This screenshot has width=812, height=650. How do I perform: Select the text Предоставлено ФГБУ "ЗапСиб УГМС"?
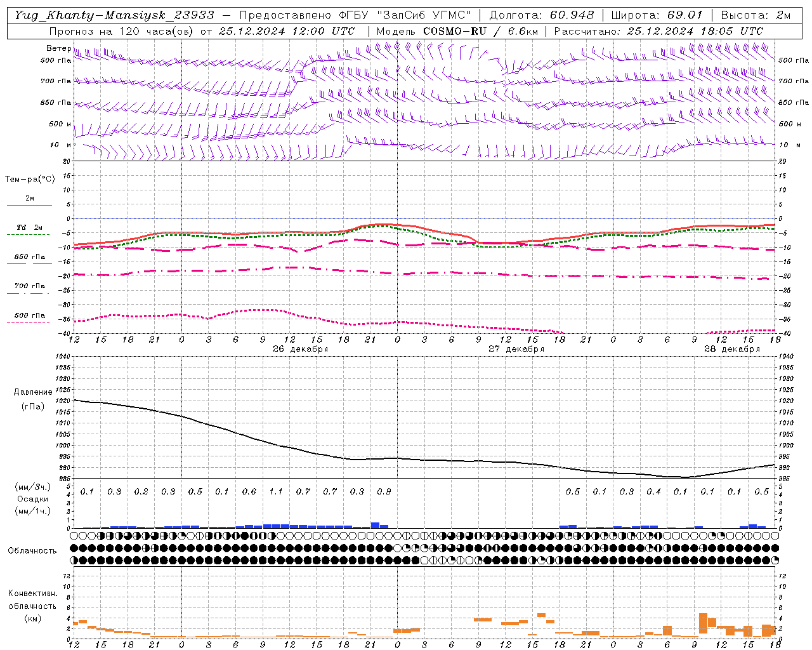click(355, 15)
